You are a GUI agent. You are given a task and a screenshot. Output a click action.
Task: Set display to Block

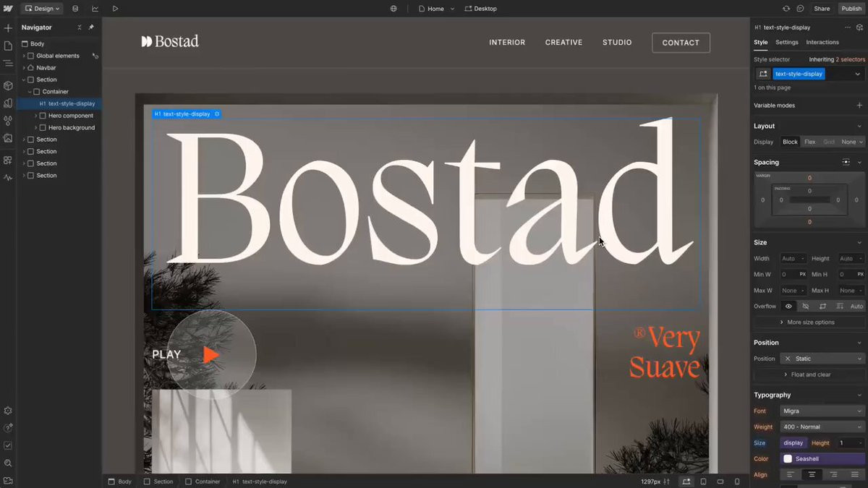coord(790,142)
